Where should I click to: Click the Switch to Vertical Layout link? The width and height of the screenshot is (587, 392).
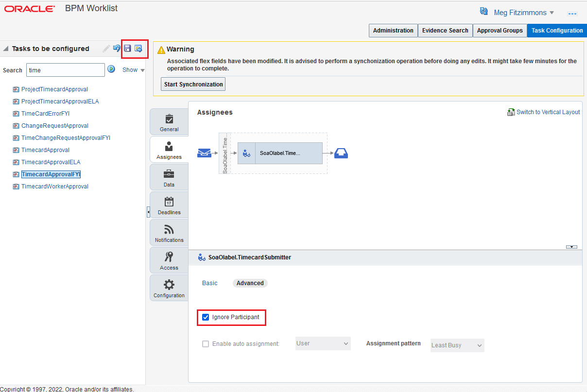click(x=548, y=112)
